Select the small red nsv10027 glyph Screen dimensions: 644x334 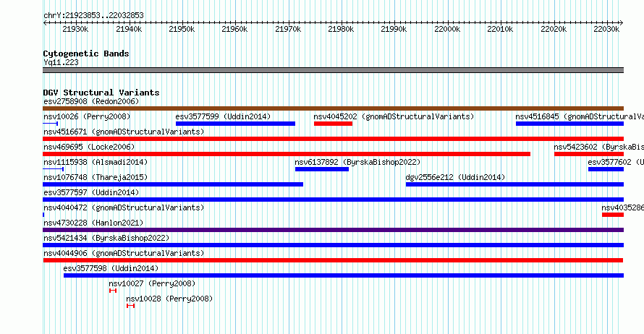pos(113,291)
